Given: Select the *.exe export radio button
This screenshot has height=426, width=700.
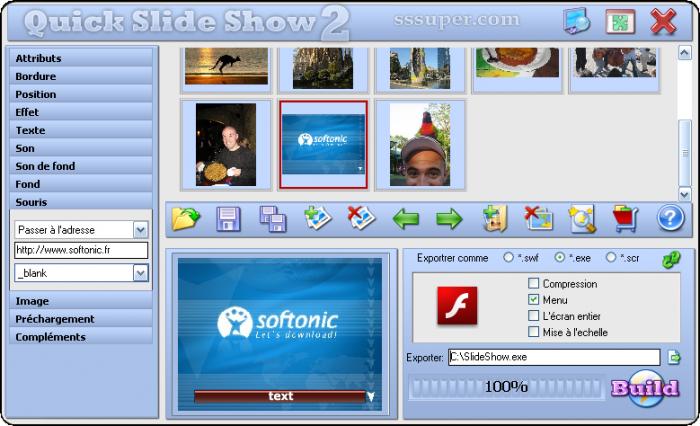Looking at the screenshot, I should point(559,258).
